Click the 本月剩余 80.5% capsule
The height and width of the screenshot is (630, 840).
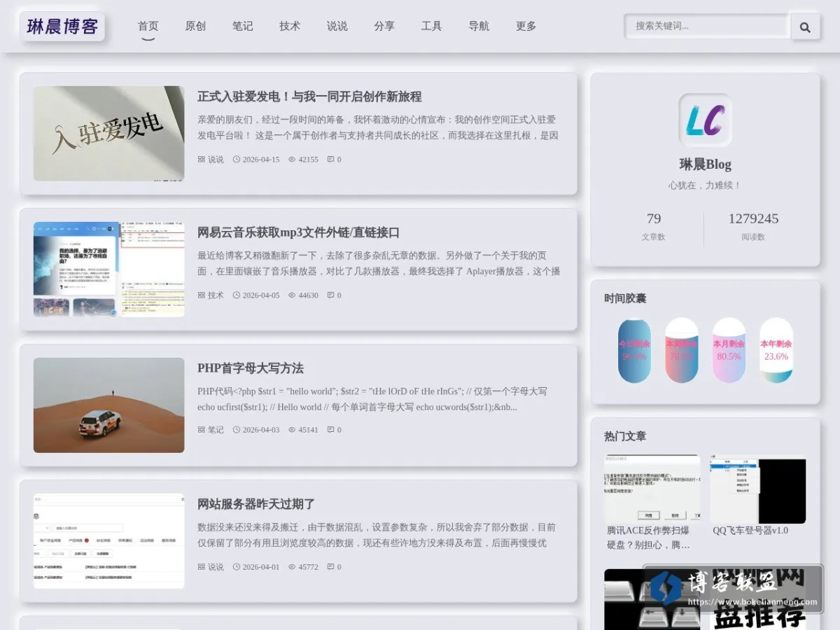click(x=729, y=350)
